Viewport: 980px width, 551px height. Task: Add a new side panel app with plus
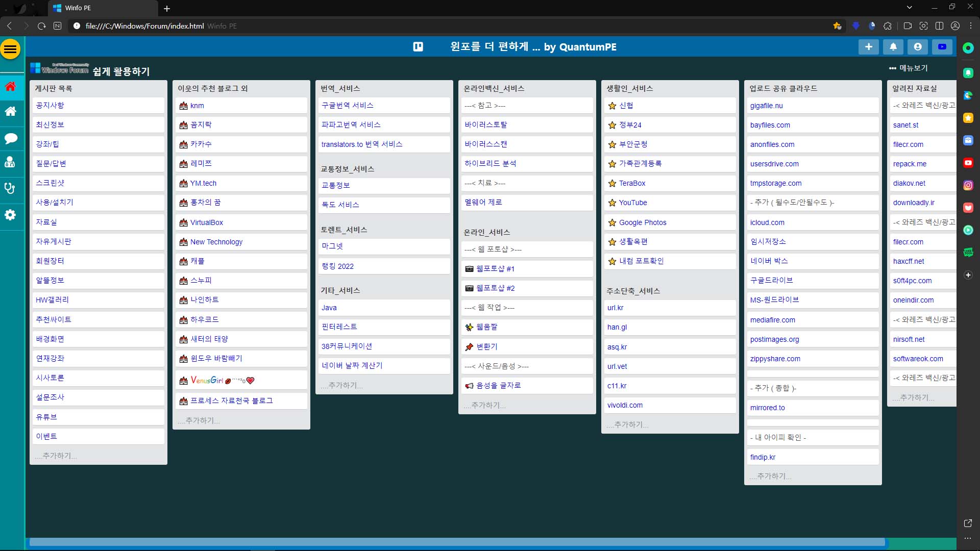(x=968, y=275)
